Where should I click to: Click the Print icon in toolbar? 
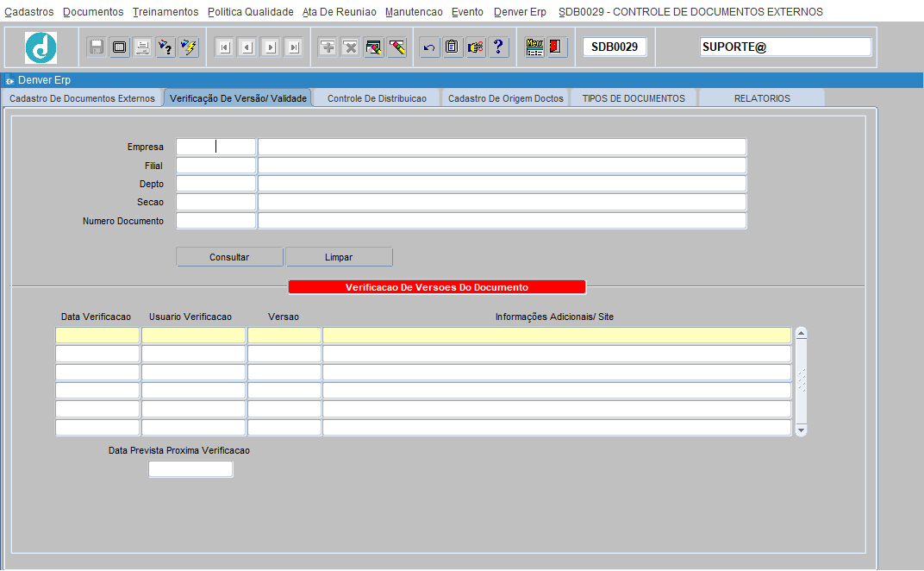coord(143,47)
